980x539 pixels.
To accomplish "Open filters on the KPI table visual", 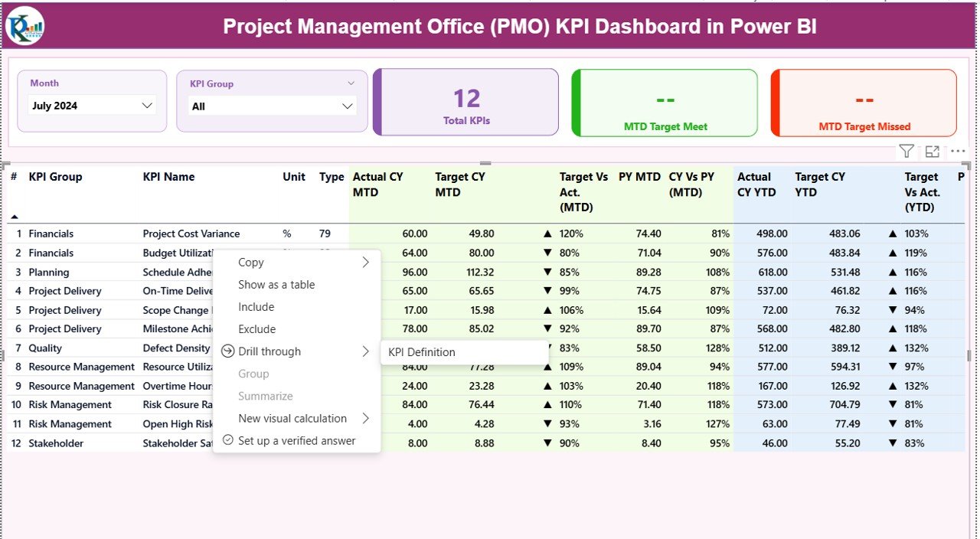I will point(906,151).
